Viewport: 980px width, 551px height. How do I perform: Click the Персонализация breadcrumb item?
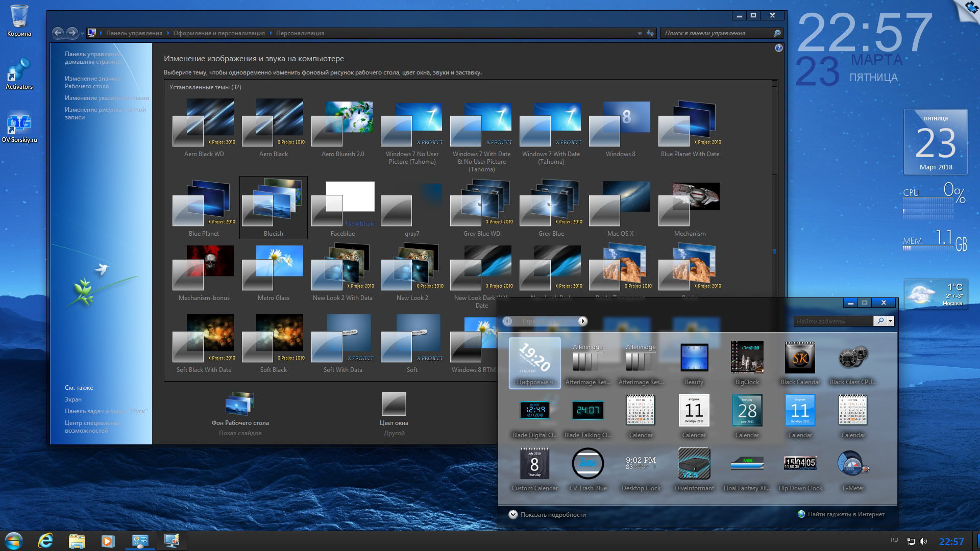[300, 33]
